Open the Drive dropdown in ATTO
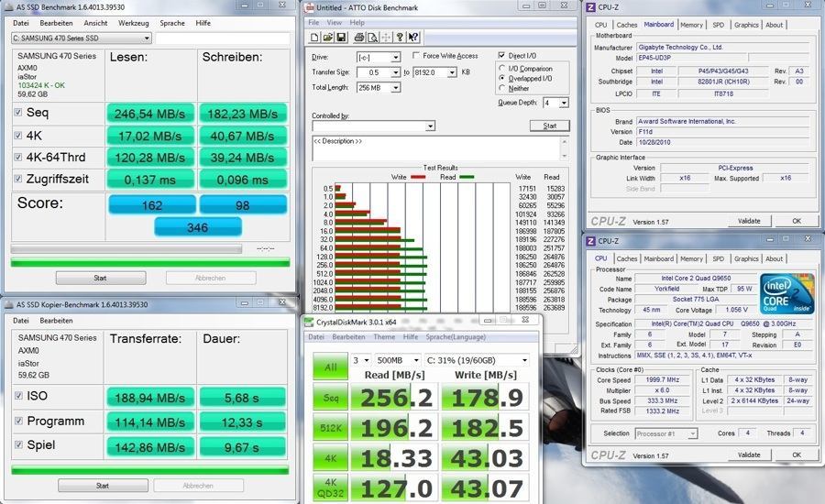Viewport: 825px width, 504px height. (x=396, y=57)
